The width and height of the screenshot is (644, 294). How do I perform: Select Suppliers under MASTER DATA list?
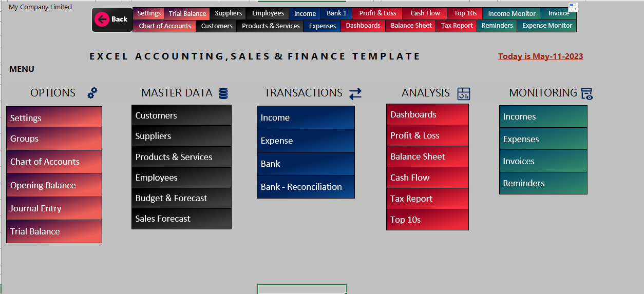(181, 136)
